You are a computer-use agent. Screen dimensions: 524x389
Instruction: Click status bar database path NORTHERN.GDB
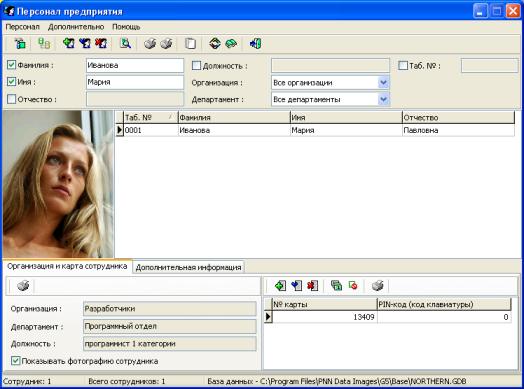[337, 381]
